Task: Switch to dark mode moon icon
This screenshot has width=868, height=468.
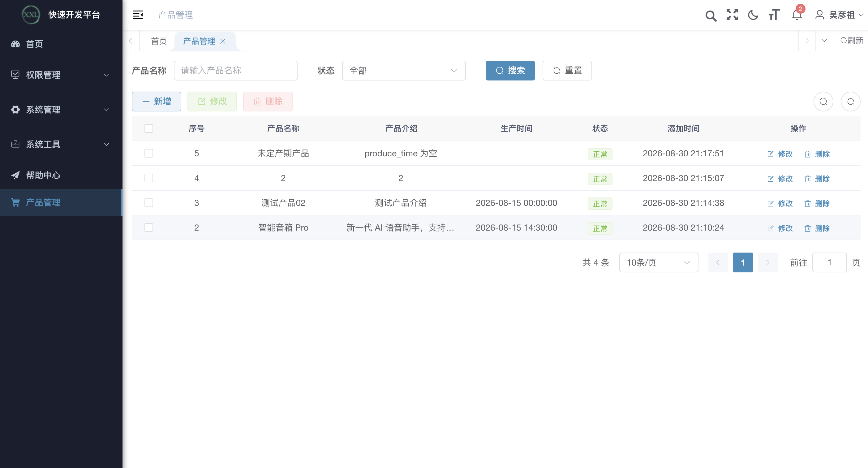Action: click(753, 15)
